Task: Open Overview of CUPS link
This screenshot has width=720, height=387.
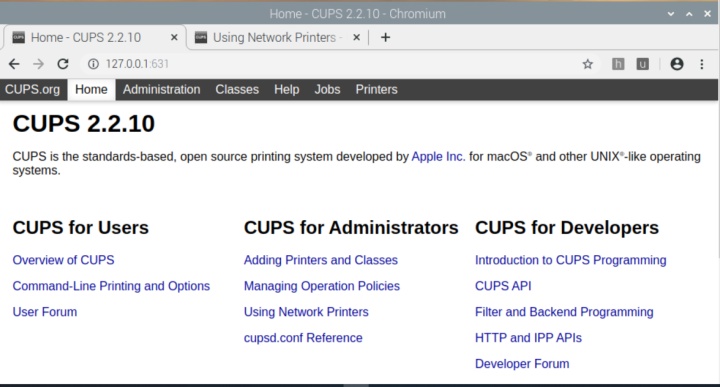Action: [x=63, y=260]
